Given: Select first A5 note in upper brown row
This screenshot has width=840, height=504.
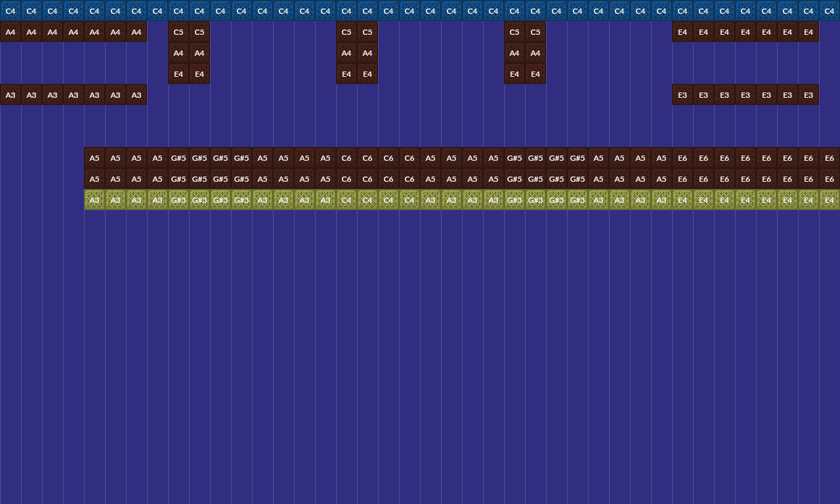Looking at the screenshot, I should coord(94,157).
